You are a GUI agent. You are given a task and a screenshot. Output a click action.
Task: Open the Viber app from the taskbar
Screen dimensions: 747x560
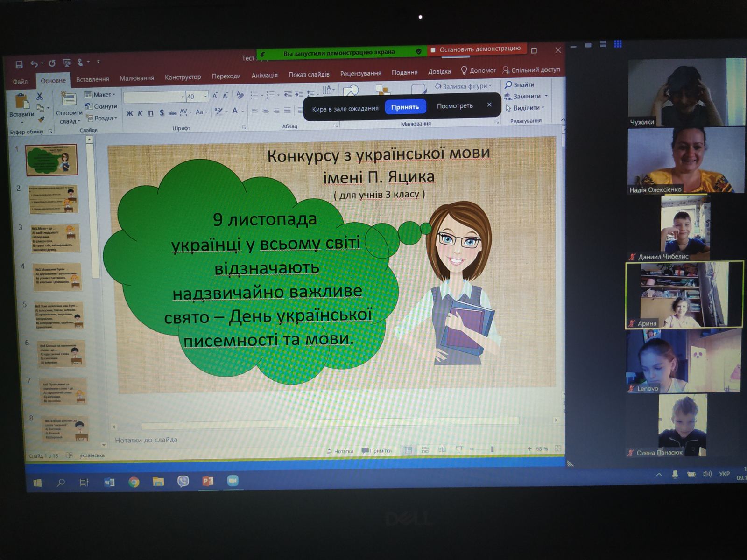(x=183, y=481)
